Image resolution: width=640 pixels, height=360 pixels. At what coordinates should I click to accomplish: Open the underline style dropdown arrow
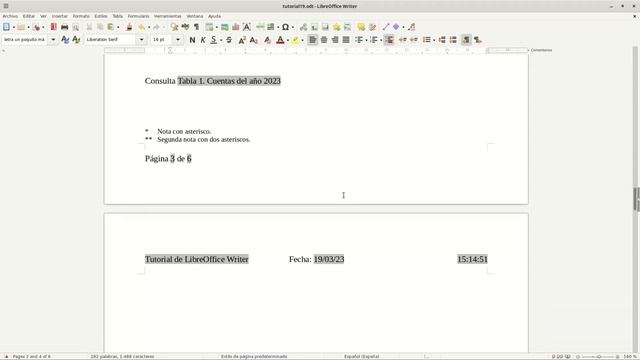pyautogui.click(x=221, y=40)
